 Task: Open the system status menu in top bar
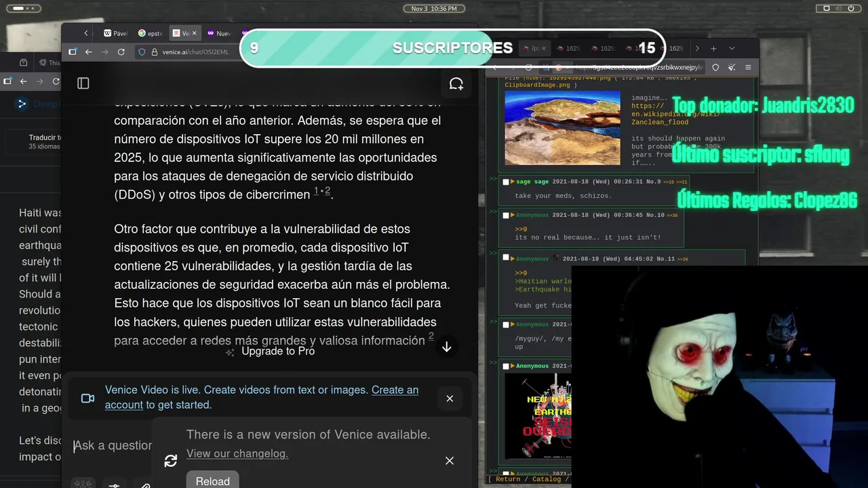(x=838, y=8)
